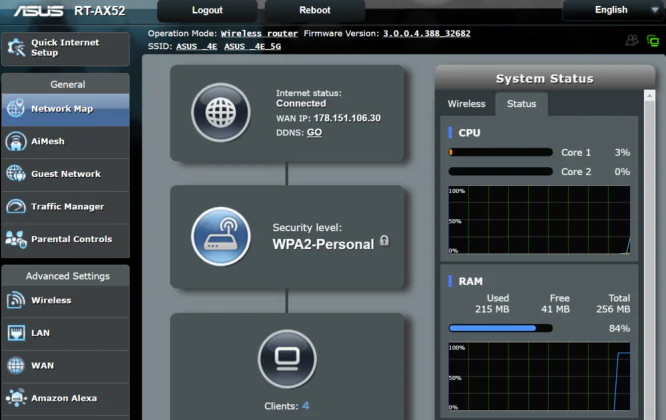Open the AiMesh menu item
Image resolution: width=666 pixels, height=420 pixels.
[65, 141]
